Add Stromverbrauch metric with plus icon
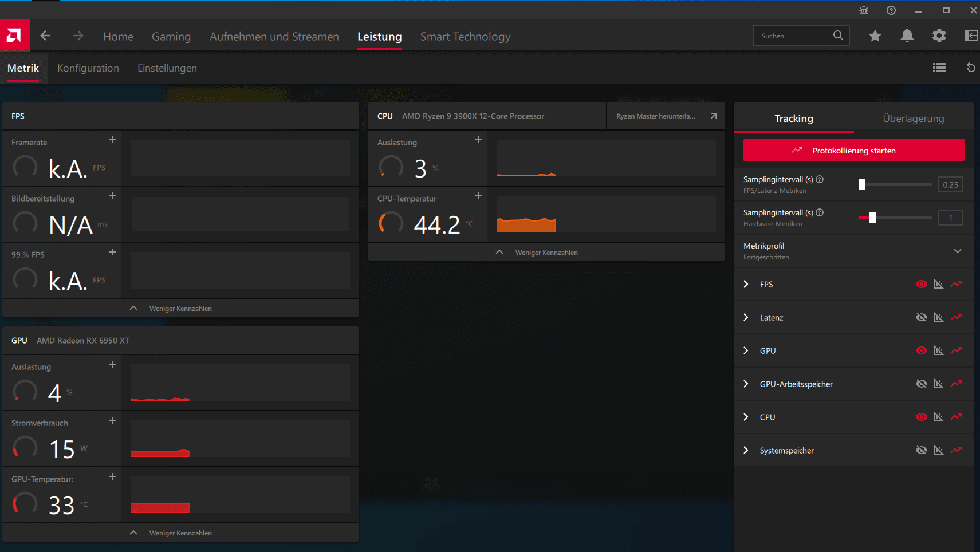The width and height of the screenshot is (980, 552). 112,420
